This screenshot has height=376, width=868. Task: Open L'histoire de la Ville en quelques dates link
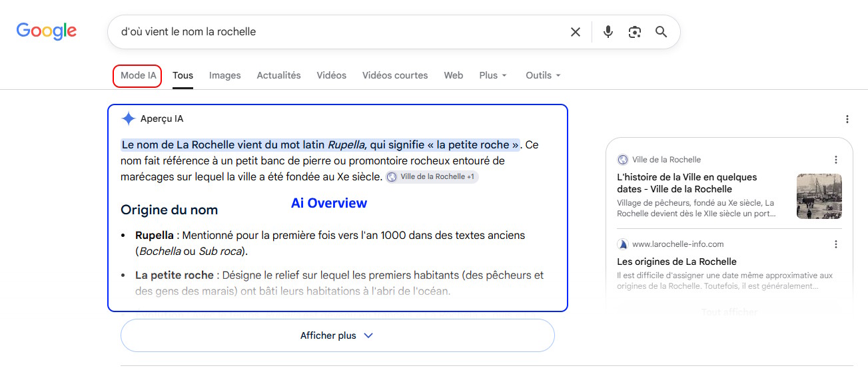(x=687, y=183)
